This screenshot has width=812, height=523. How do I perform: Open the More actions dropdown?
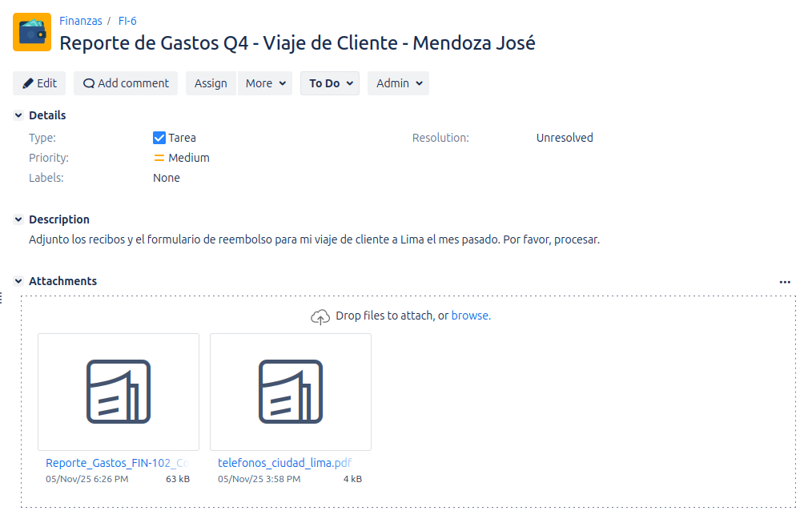click(x=267, y=83)
